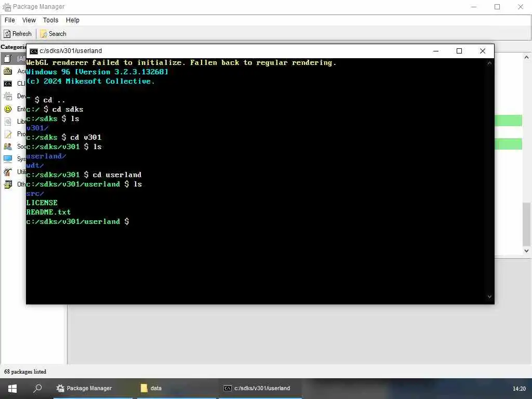Select the Utilities category tools icon
The height and width of the screenshot is (399, 532).
pos(8,171)
